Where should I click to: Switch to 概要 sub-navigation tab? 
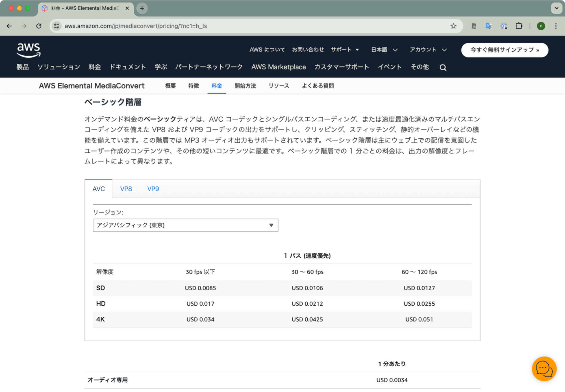[170, 86]
